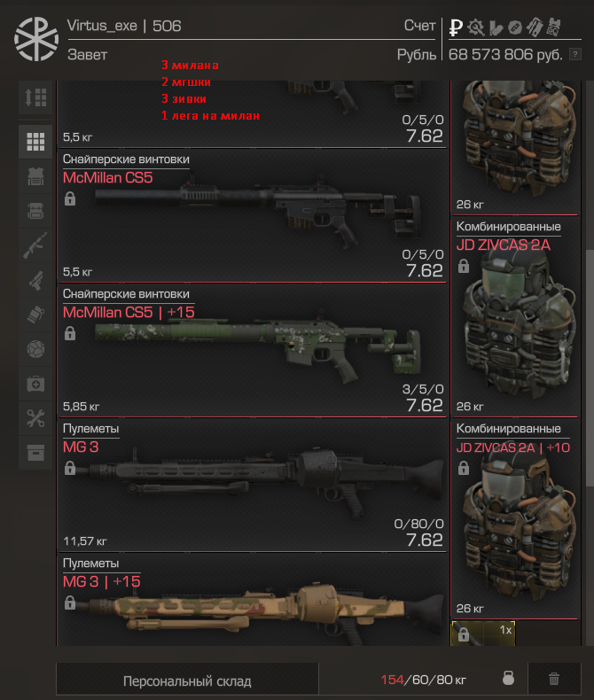Select the medkit category icon
Viewport: 594px width, 700px height.
coord(35,384)
